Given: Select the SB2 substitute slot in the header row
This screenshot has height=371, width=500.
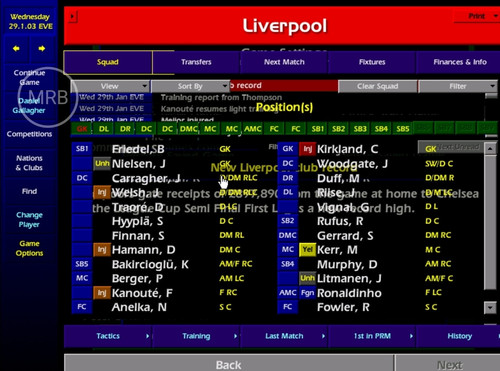Looking at the screenshot, I should [338, 129].
